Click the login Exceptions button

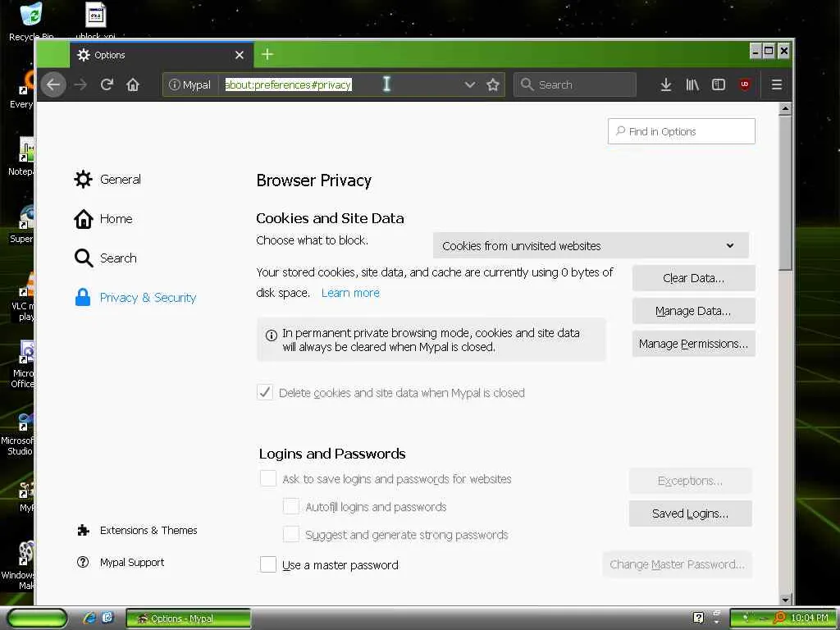pyautogui.click(x=690, y=481)
